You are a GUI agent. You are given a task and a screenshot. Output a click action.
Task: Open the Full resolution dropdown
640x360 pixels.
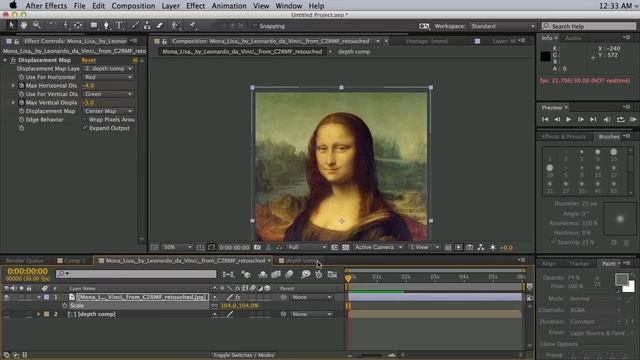[307, 247]
